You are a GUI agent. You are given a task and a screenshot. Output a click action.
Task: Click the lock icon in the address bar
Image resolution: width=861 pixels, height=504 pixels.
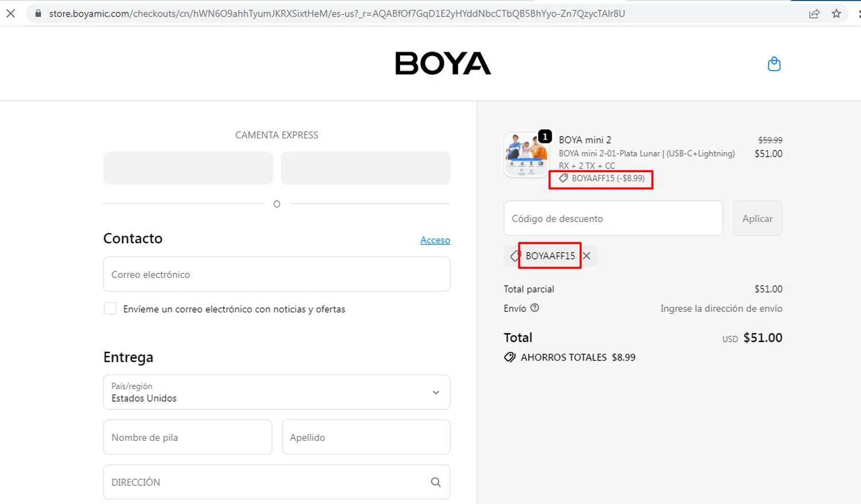pos(38,13)
